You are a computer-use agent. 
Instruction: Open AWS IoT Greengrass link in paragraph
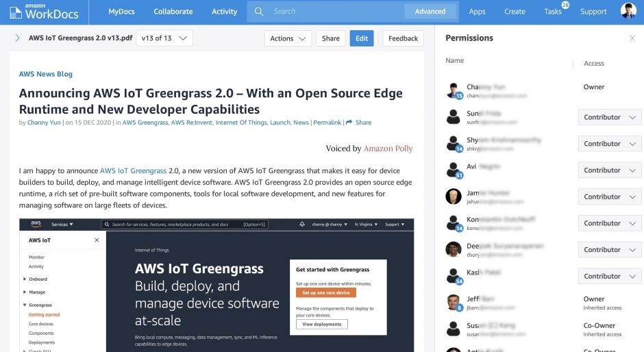(133, 171)
